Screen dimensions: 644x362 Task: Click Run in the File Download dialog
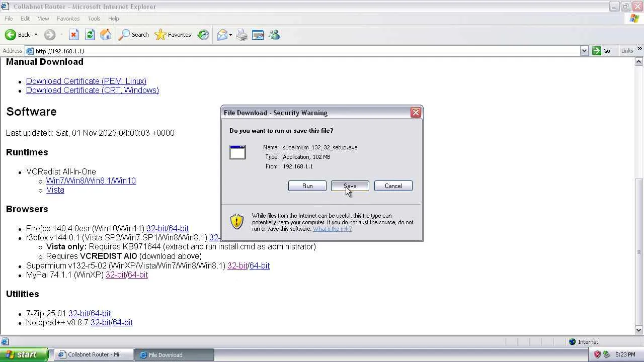[x=307, y=186]
